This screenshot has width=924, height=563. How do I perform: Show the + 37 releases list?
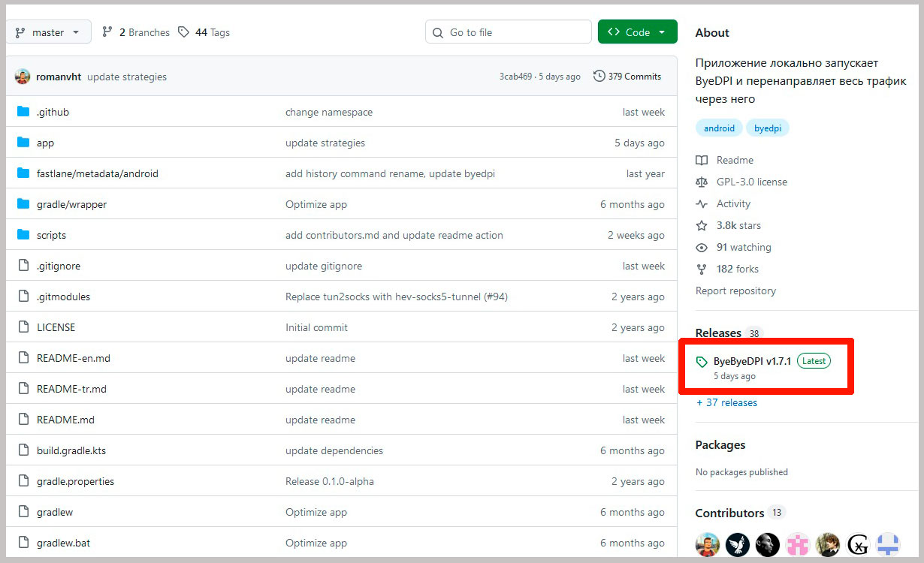tap(726, 402)
